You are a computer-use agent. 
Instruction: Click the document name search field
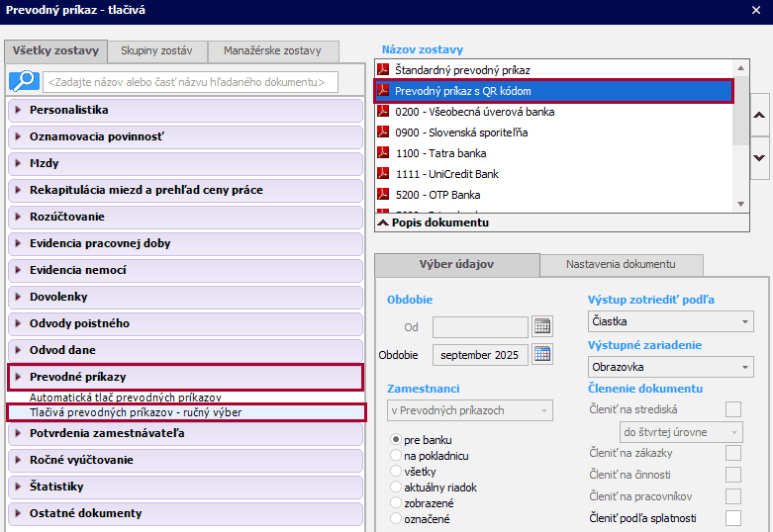(x=191, y=81)
